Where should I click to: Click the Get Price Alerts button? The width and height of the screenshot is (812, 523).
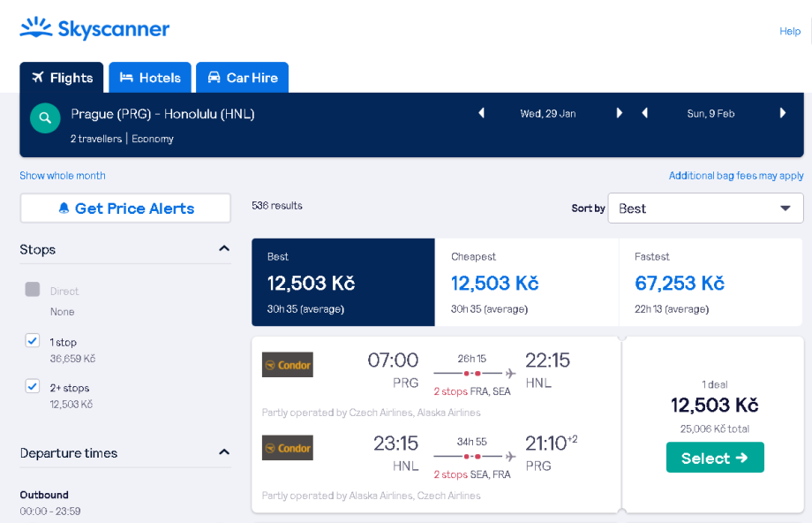[x=125, y=208]
